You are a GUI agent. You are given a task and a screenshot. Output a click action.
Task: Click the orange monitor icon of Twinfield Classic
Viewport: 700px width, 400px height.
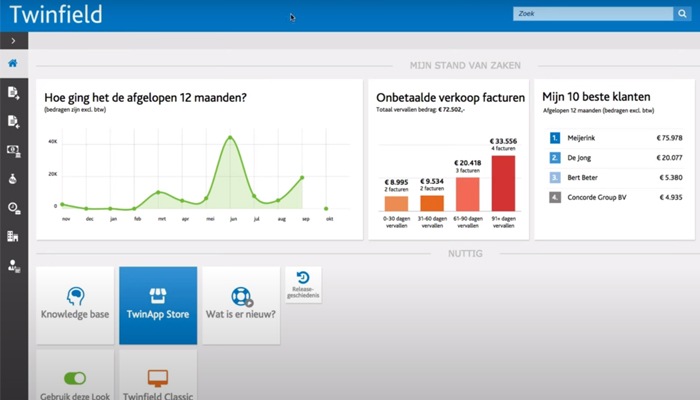[158, 378]
